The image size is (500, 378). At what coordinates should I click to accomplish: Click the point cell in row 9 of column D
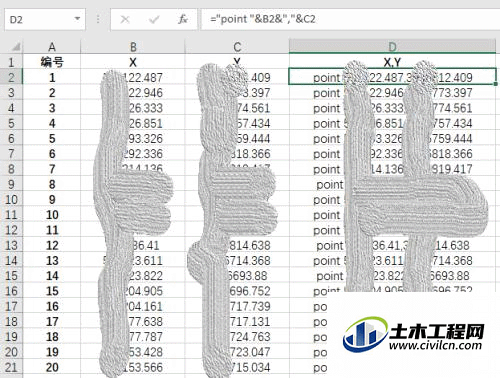click(392, 184)
